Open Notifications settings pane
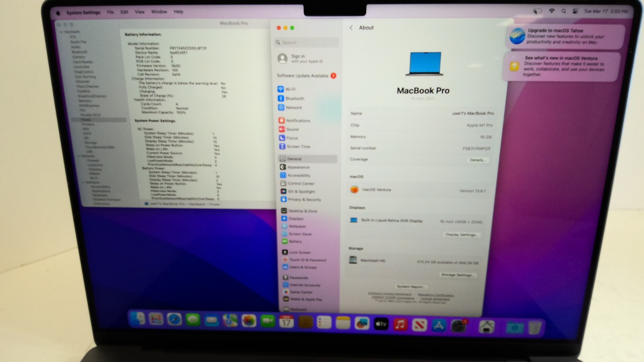Image resolution: width=644 pixels, height=362 pixels. point(294,120)
